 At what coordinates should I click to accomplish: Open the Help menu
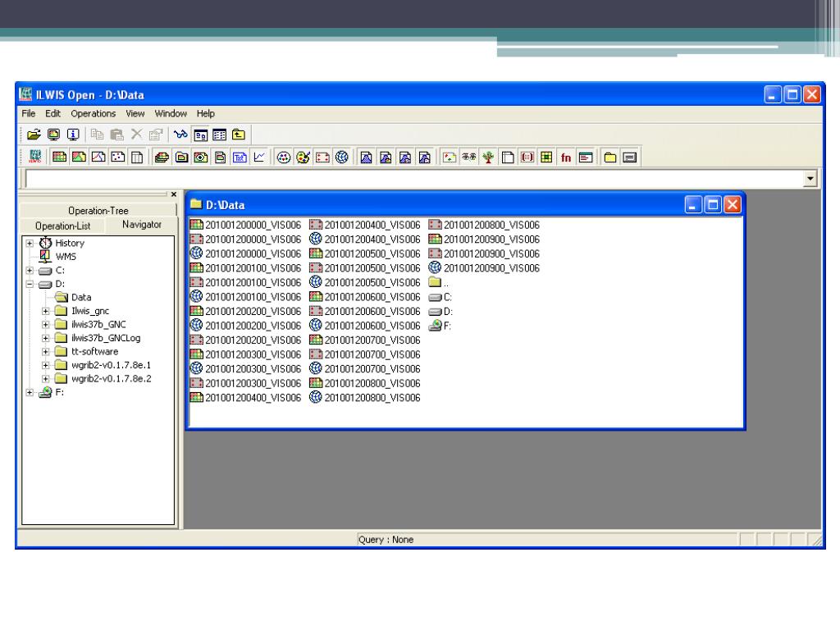(x=205, y=113)
